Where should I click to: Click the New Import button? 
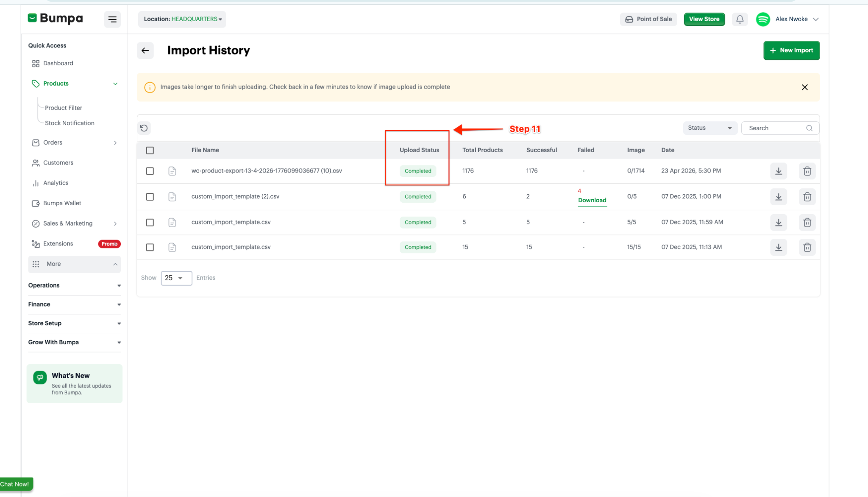pos(791,50)
